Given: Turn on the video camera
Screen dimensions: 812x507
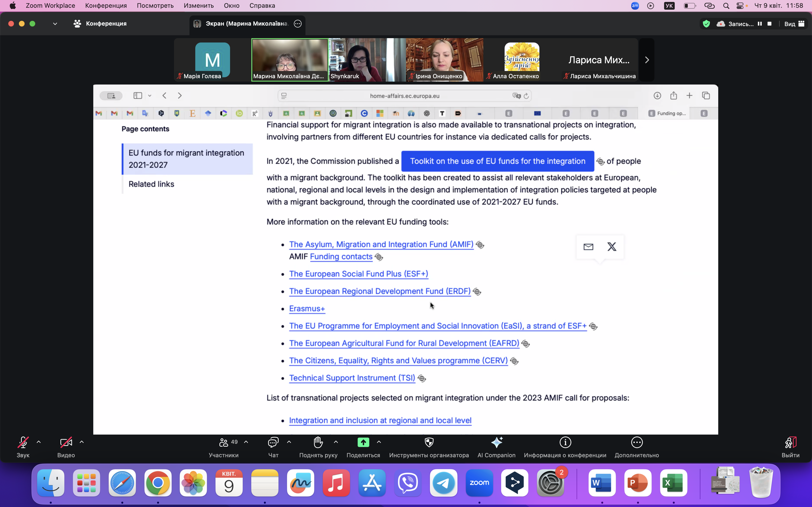Looking at the screenshot, I should pos(66,443).
